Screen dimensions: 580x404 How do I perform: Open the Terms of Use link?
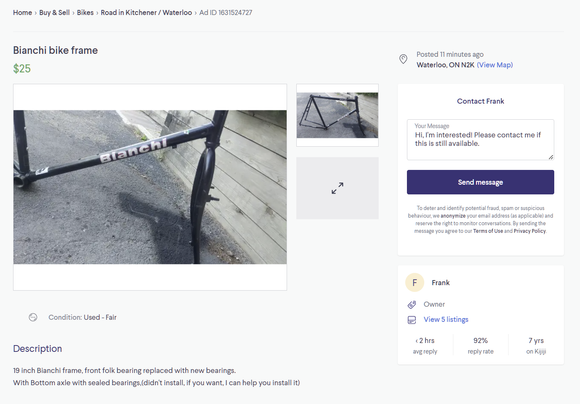488,231
